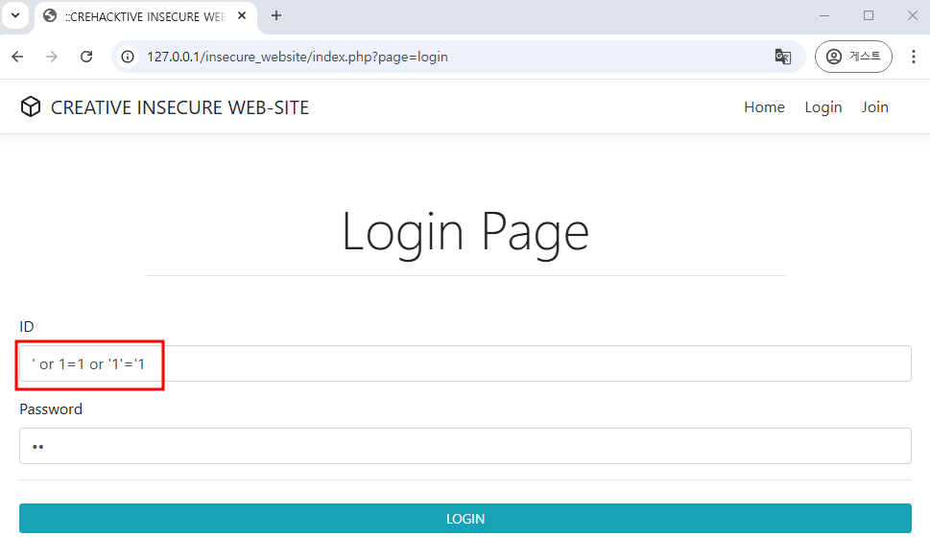The image size is (930, 560).
Task: Click the Password label text
Action: point(51,409)
